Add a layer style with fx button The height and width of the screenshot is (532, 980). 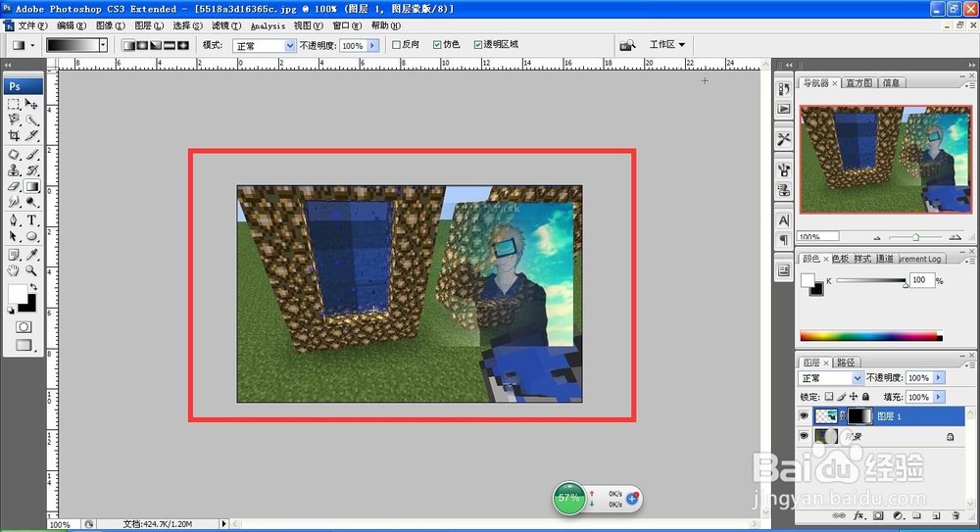click(x=859, y=515)
